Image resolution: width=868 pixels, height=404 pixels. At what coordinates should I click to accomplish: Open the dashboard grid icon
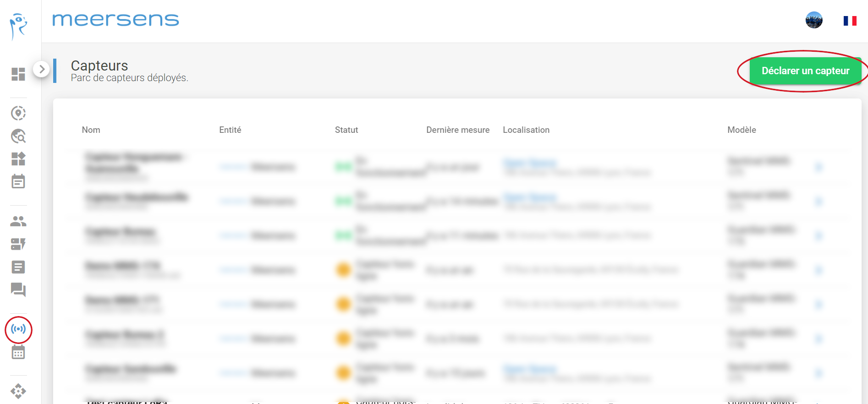point(18,74)
